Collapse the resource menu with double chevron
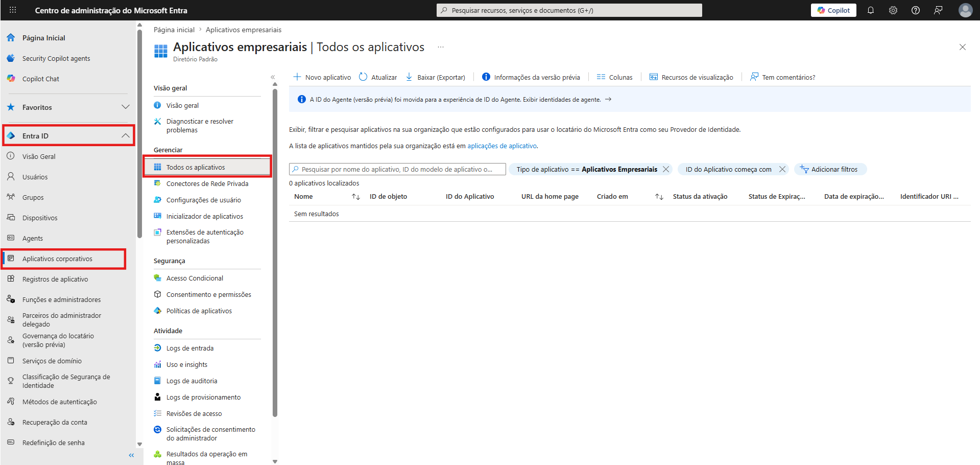The image size is (980, 465). [273, 77]
